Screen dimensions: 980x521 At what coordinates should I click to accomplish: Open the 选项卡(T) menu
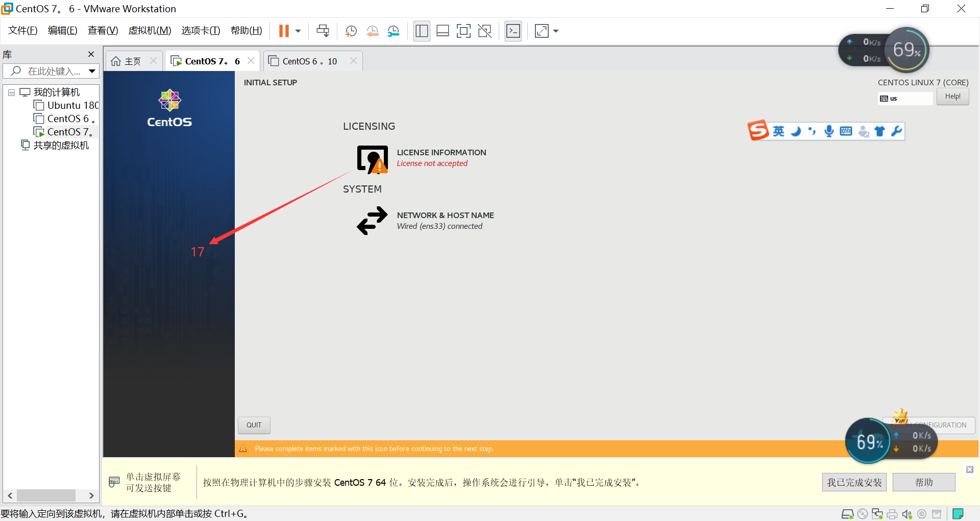coord(201,31)
